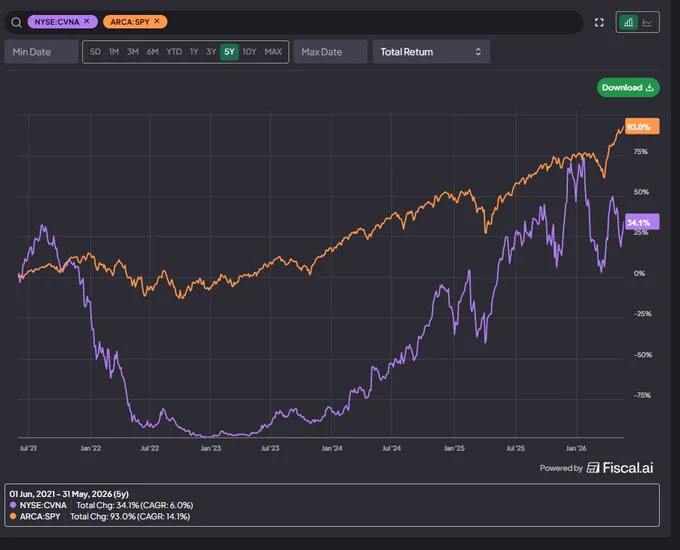Remove the ARCA:SPY ticker chip

157,21
